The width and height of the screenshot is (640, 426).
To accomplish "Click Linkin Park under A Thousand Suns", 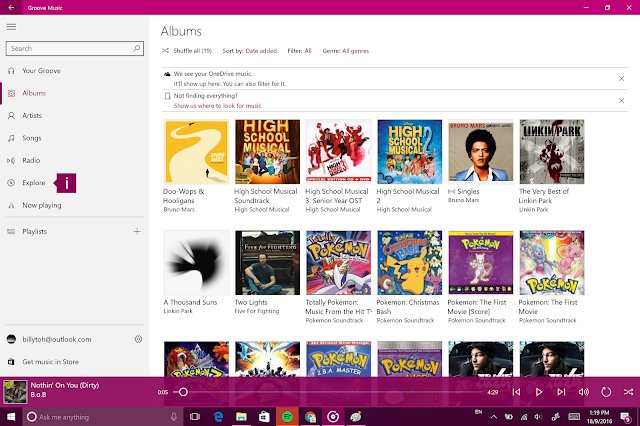I will [178, 311].
